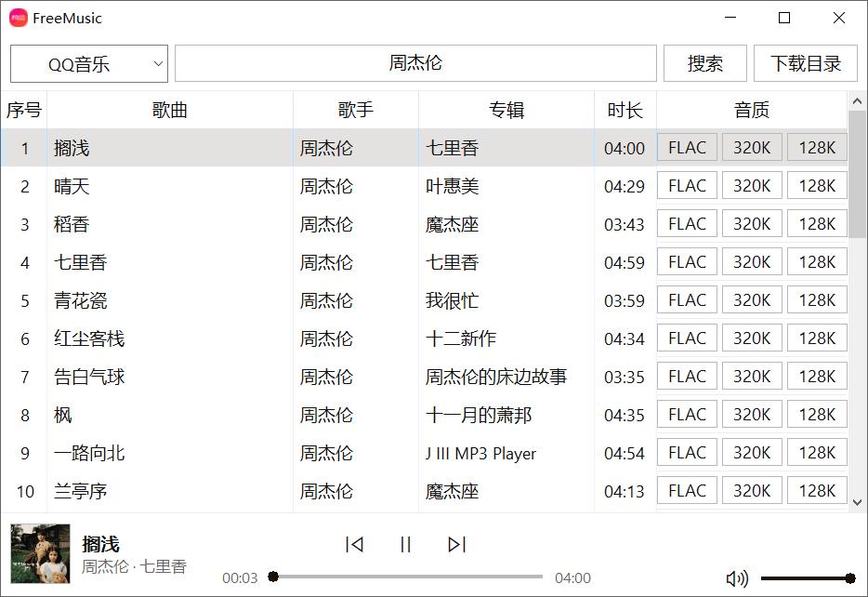Download 搁浅 in 320K quality
868x597 pixels.
(752, 147)
